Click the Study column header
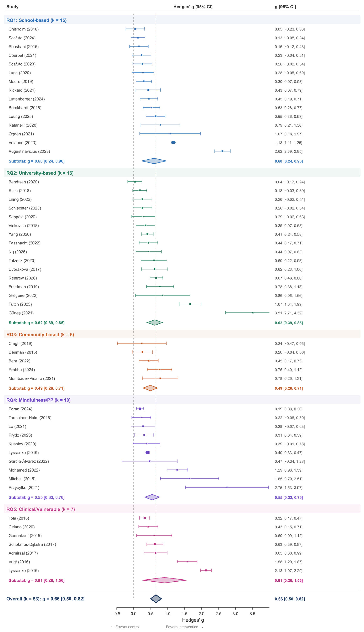Screen dimensions: 364x632 [12, 7]
